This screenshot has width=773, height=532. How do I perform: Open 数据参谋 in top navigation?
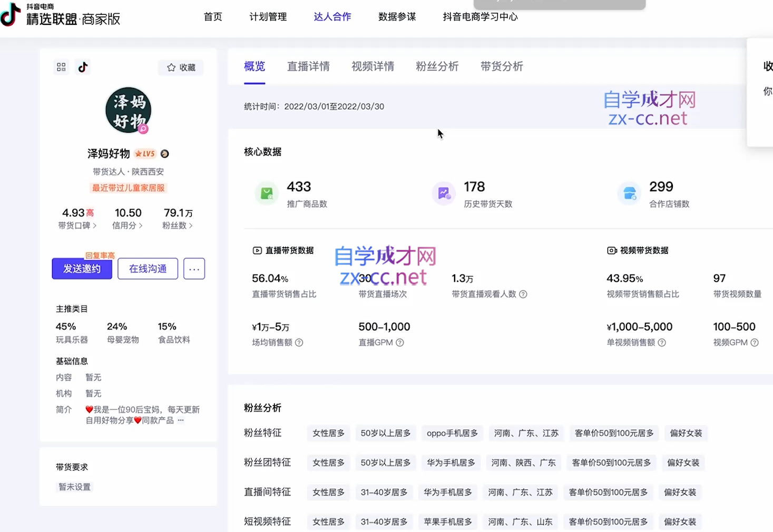[x=397, y=17]
